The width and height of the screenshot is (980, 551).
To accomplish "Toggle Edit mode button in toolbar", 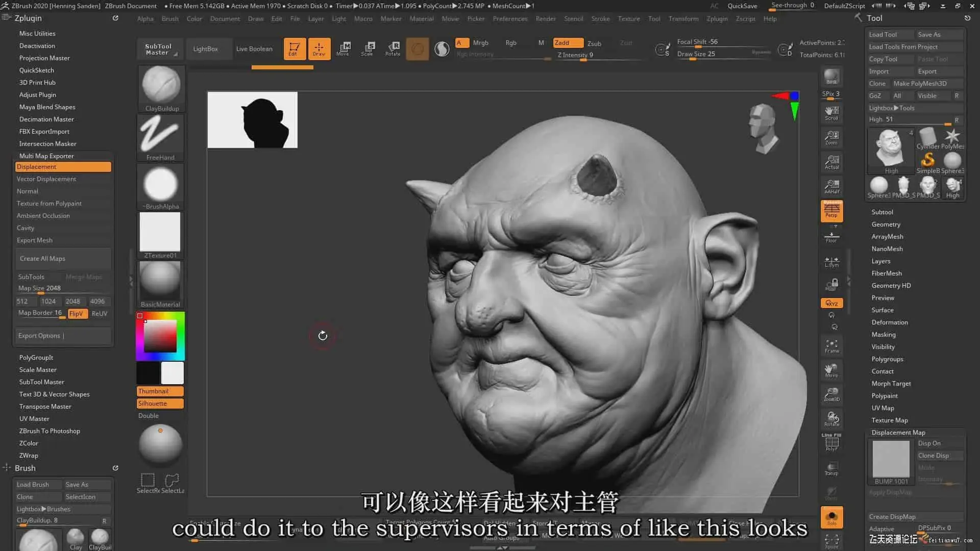I will tap(295, 48).
